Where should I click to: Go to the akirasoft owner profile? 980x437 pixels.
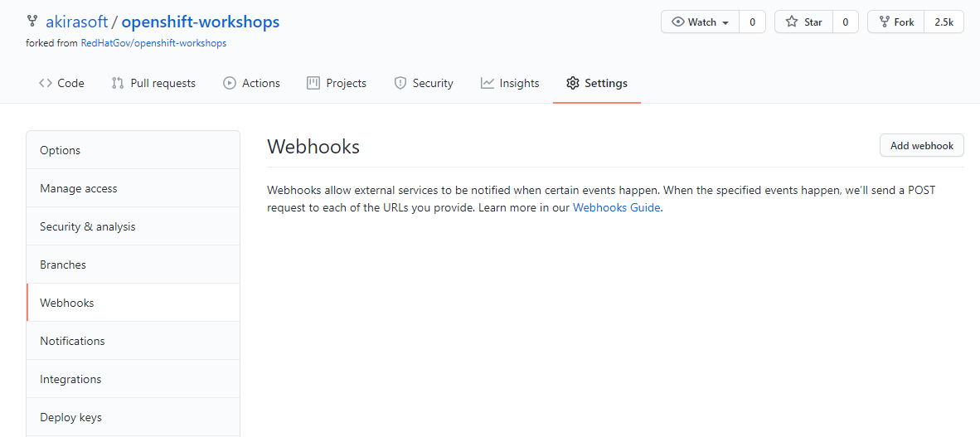[x=76, y=22]
